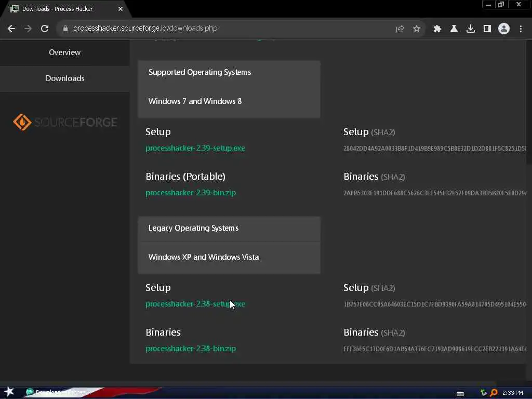Click the Legacy Operating Systems header
Image resolution: width=532 pixels, height=399 pixels.
pos(193,228)
